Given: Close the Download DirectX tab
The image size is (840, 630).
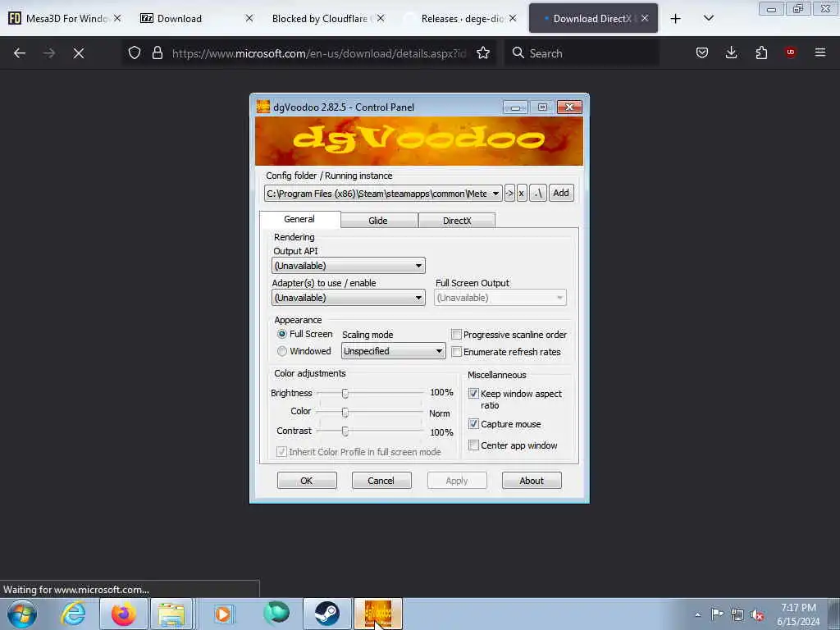Looking at the screenshot, I should coord(645,18).
